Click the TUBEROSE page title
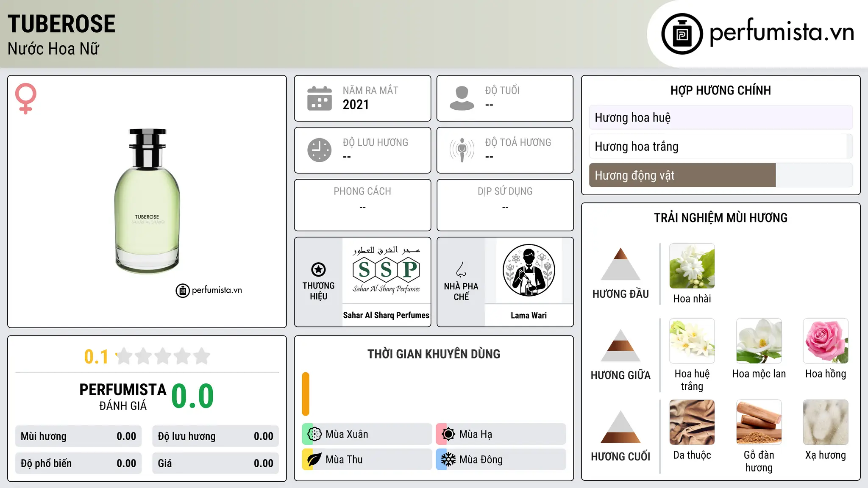Image resolution: width=868 pixels, height=488 pixels. click(61, 24)
